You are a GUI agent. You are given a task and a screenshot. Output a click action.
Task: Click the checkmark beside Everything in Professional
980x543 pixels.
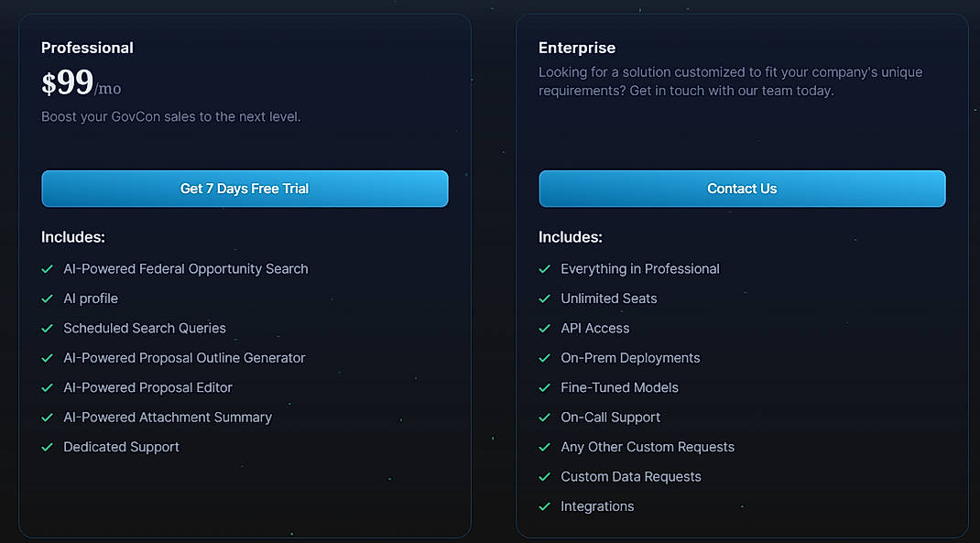(x=544, y=268)
